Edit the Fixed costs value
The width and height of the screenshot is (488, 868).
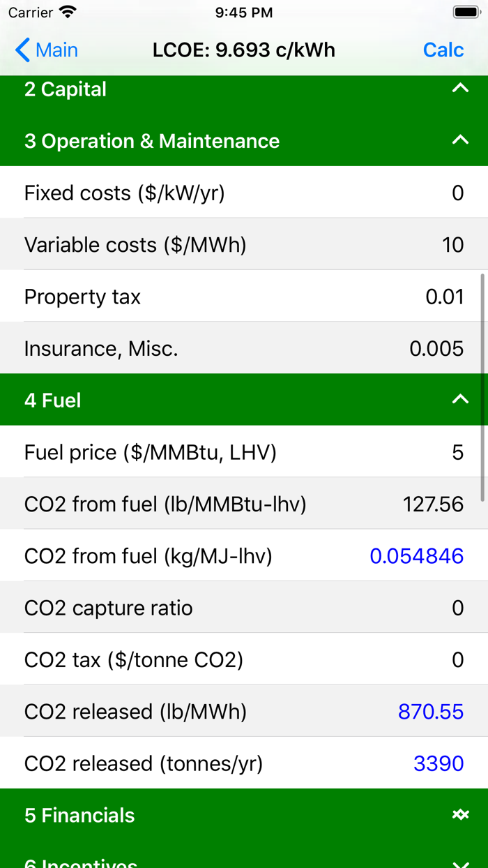point(457,193)
